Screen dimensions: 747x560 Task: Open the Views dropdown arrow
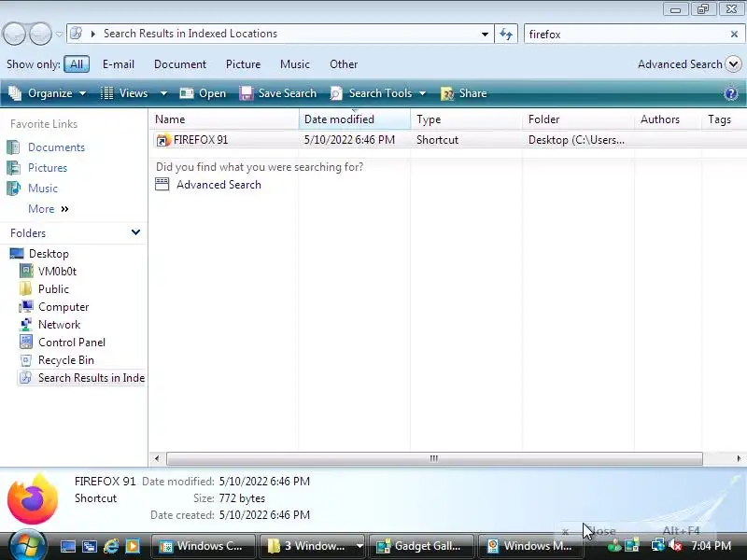(x=163, y=93)
